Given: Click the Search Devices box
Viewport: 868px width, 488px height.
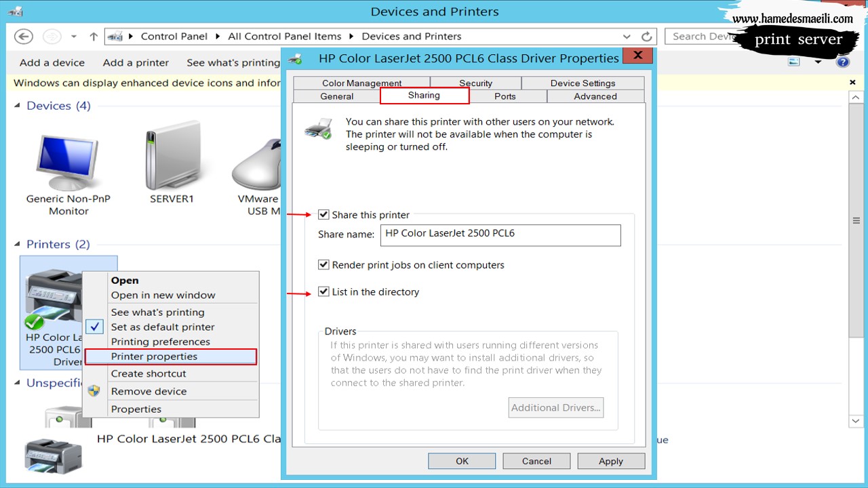Looking at the screenshot, I should (702, 37).
